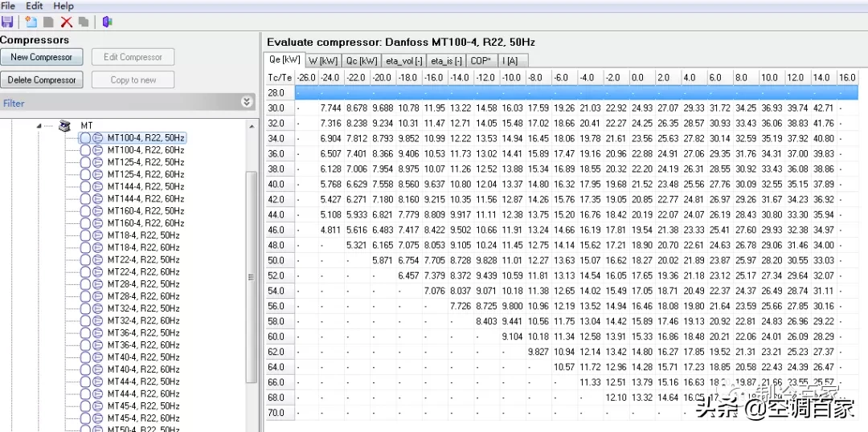This screenshot has width=868, height=432.
Task: Select the highlighted 28.0 row header
Action: (x=280, y=92)
